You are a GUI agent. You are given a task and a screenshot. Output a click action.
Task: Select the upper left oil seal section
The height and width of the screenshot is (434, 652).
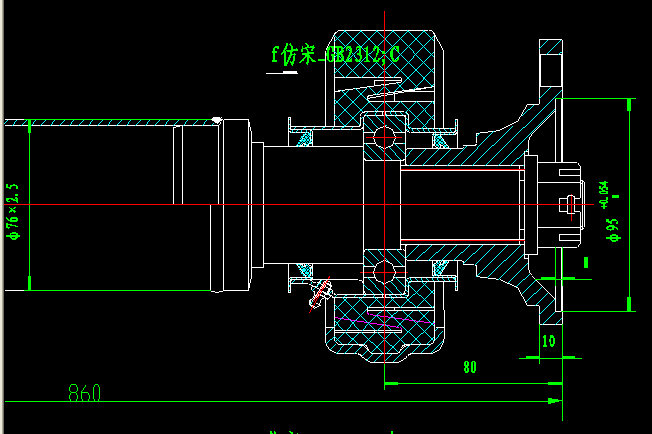tap(299, 135)
